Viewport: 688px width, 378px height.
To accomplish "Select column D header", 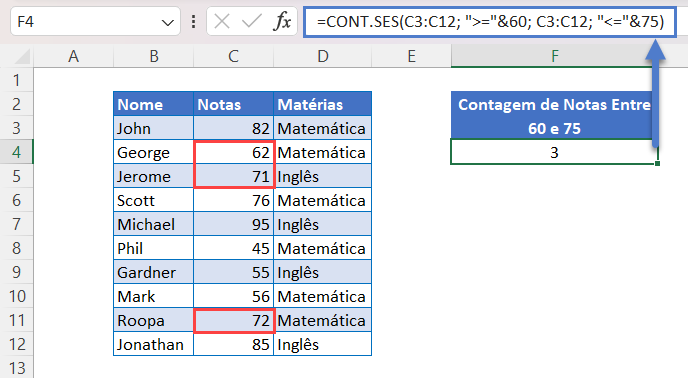I will (322, 56).
